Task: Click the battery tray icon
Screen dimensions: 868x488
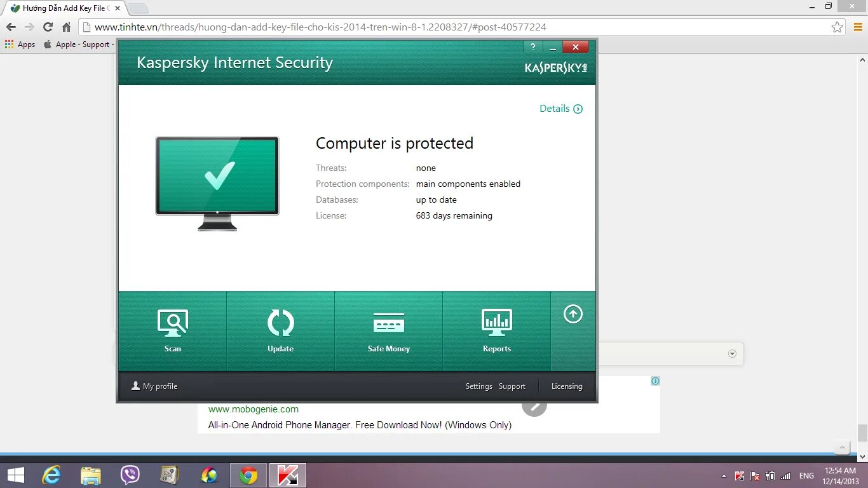Action: [x=770, y=476]
